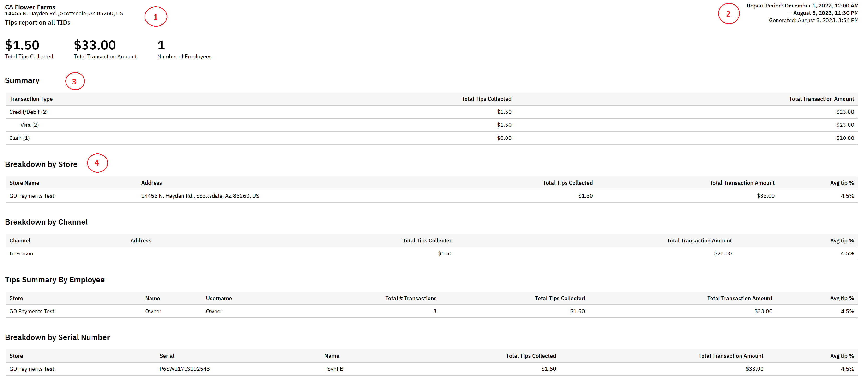
Task: Click the $23.00 amount for In Person channel
Action: point(723,254)
